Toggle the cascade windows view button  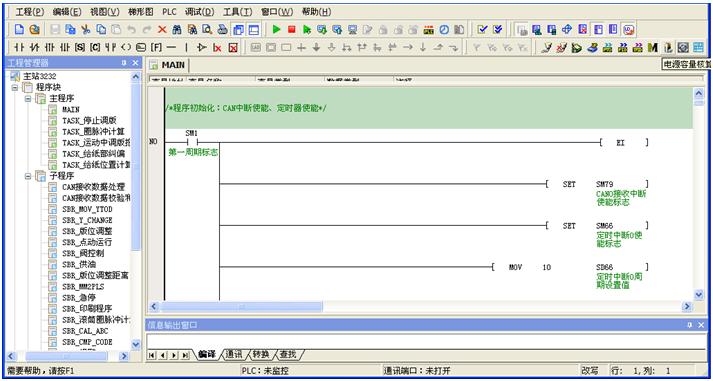click(238, 30)
